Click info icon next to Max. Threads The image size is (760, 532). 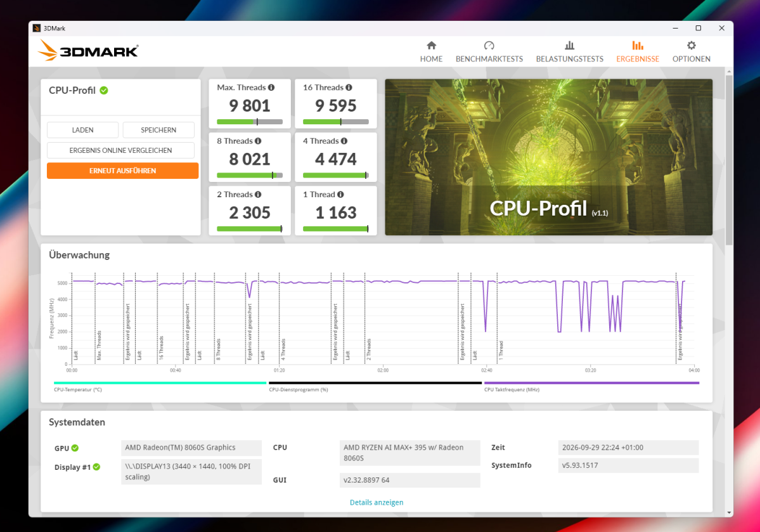click(x=271, y=88)
